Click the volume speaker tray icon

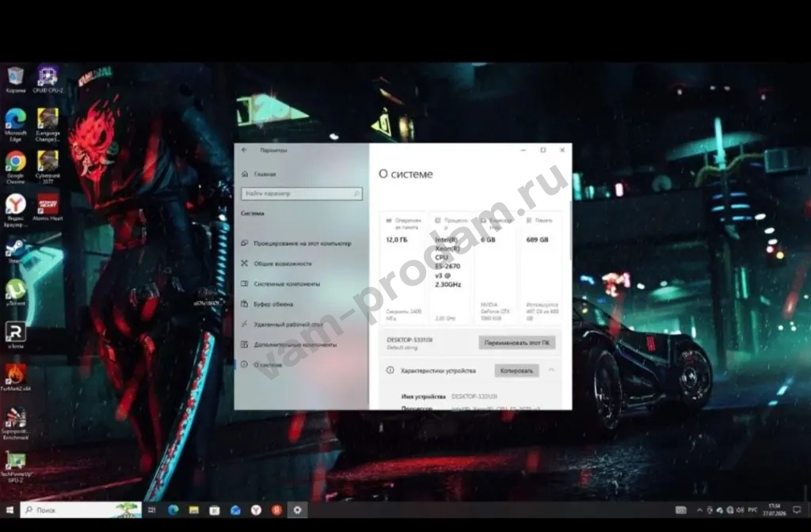click(741, 511)
